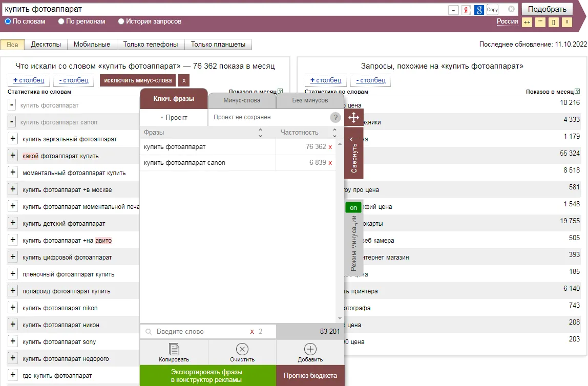Screen dimensions: 588x386
Task: Add 'где купить фотоаппарат' with its plus button
Action: (x=12, y=375)
